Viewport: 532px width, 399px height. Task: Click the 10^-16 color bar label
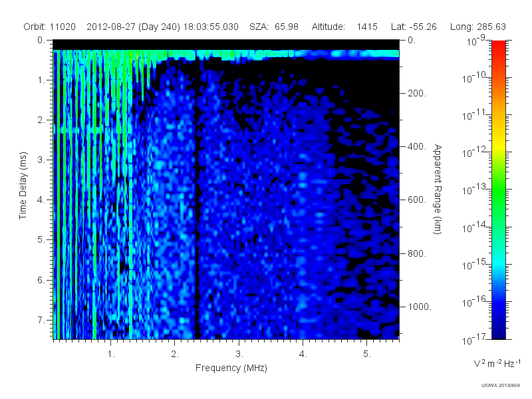(475, 301)
